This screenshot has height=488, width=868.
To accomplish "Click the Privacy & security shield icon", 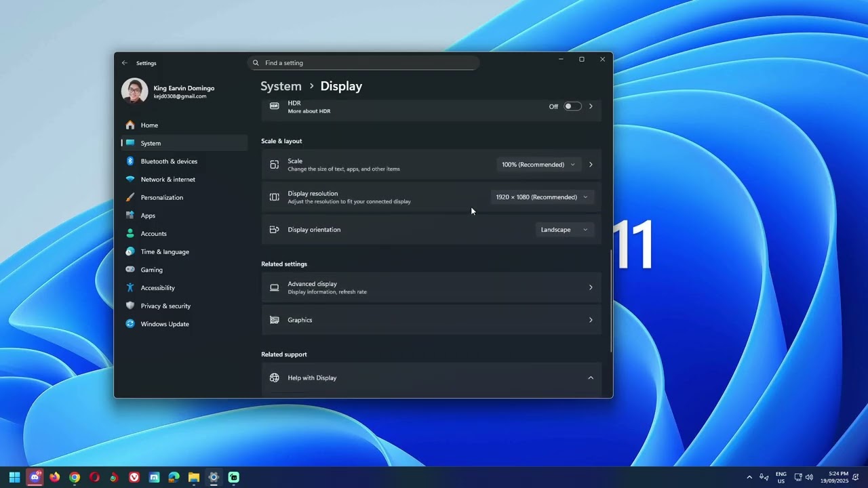I will pyautogui.click(x=130, y=306).
